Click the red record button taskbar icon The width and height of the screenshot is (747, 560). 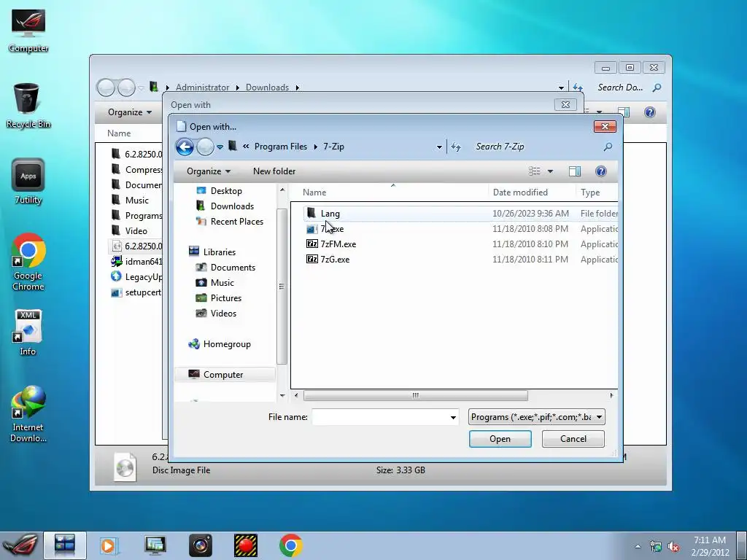pos(246,545)
